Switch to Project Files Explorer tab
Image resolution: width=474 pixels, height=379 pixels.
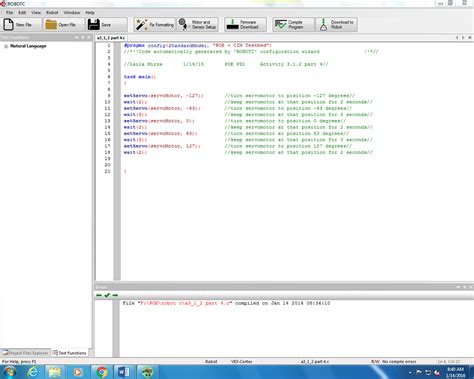pyautogui.click(x=26, y=353)
